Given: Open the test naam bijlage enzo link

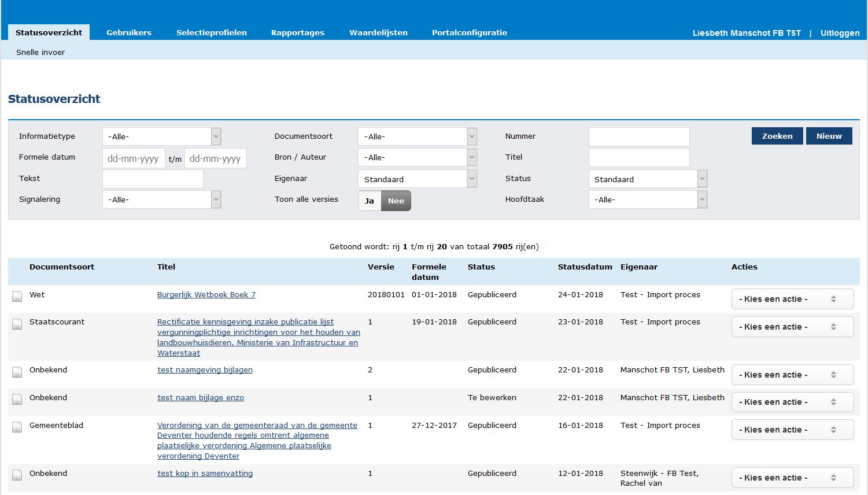Looking at the screenshot, I should [201, 397].
